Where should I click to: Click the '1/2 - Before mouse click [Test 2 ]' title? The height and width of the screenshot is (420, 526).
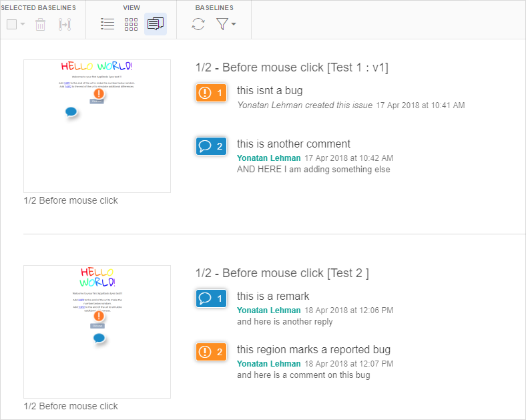pyautogui.click(x=282, y=273)
